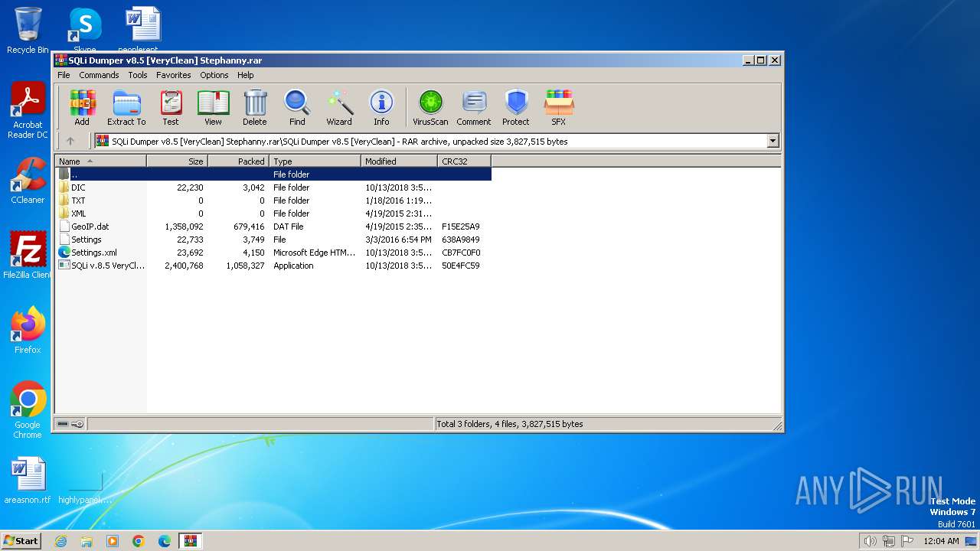Viewport: 980px width, 551px height.
Task: Click the Add toolbar icon
Action: [82, 107]
